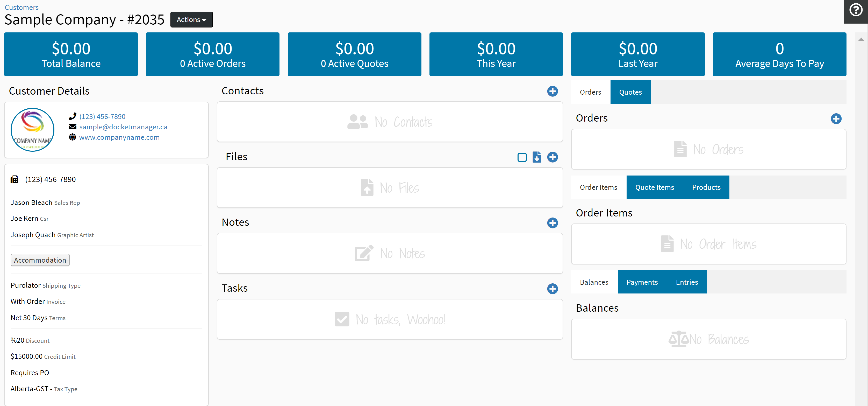
Task: Toggle the select all files checkbox
Action: 522,157
